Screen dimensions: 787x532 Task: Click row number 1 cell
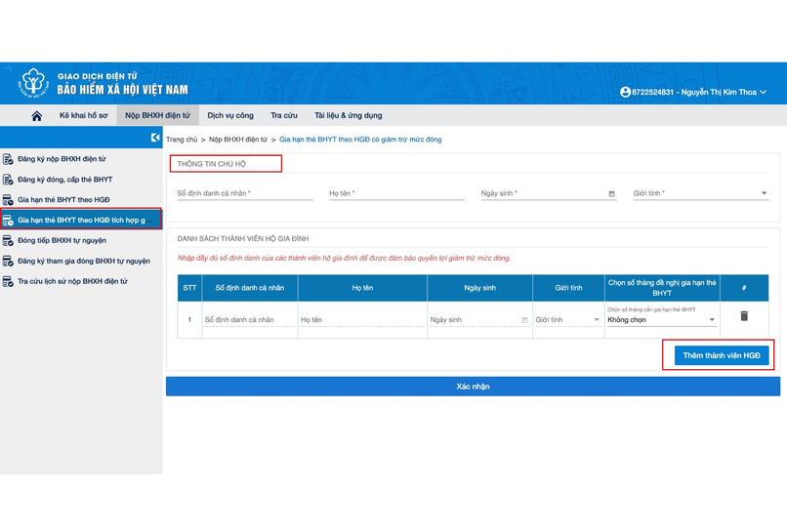coord(189,320)
